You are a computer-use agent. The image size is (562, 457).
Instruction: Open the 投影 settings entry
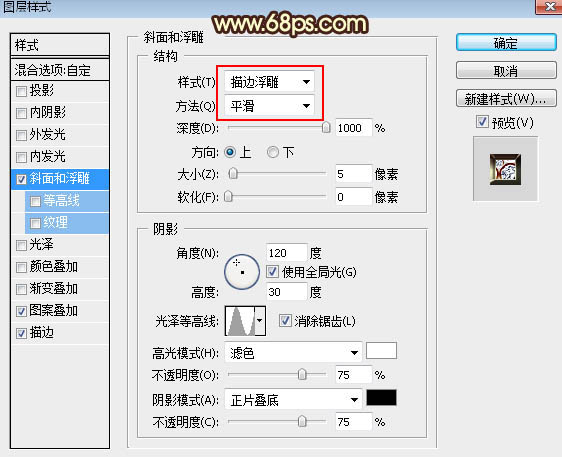(41, 90)
